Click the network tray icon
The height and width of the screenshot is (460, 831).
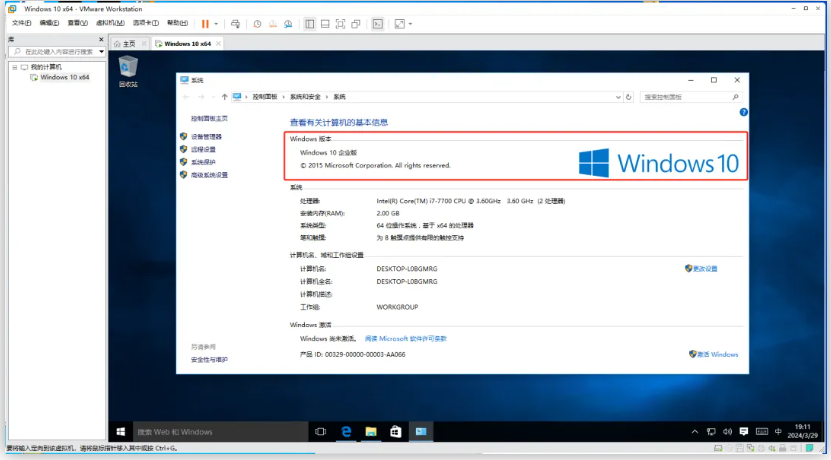(711, 431)
